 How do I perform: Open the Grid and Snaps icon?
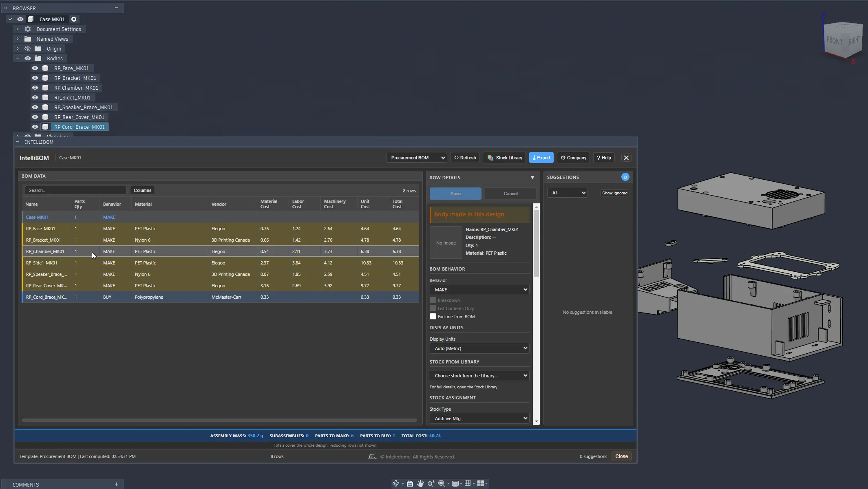point(468,483)
